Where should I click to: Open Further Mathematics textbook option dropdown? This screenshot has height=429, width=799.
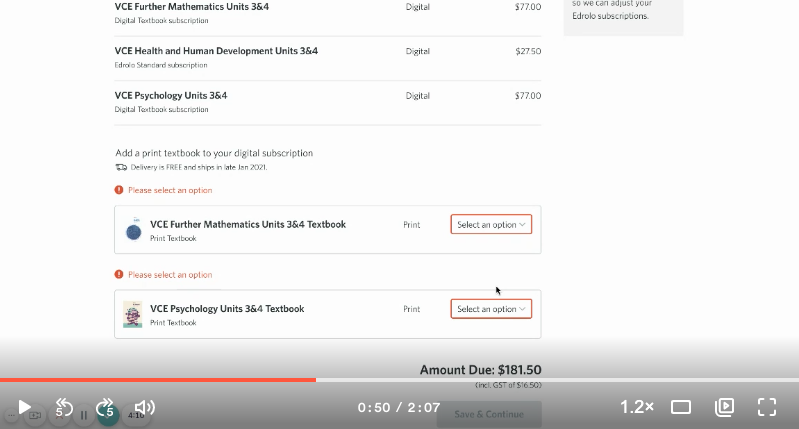(491, 224)
